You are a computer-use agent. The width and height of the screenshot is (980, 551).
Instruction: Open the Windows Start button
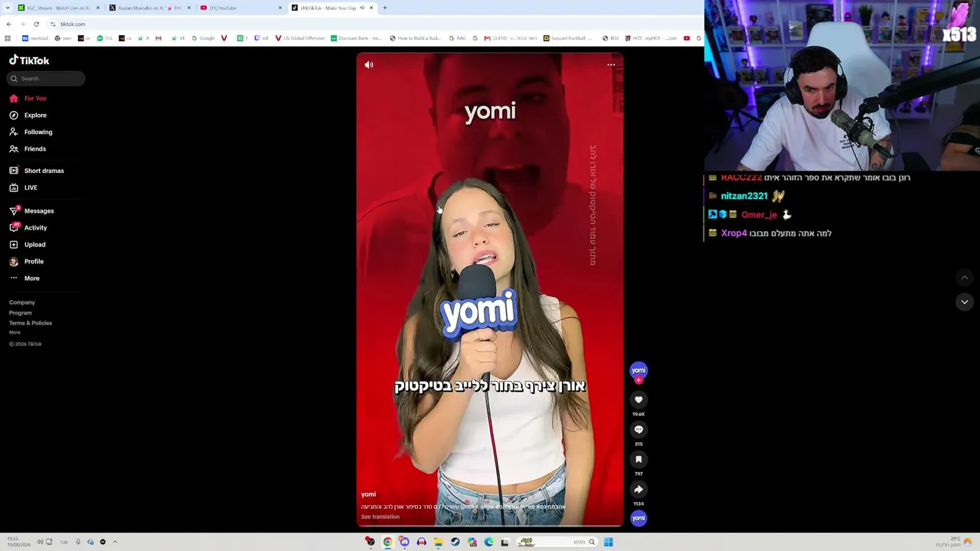(x=609, y=542)
